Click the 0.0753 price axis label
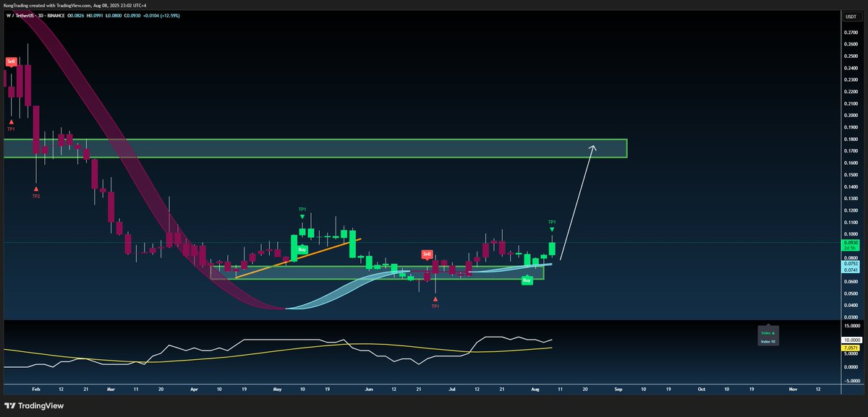Viewport: 868px width, 417px height. (851, 264)
